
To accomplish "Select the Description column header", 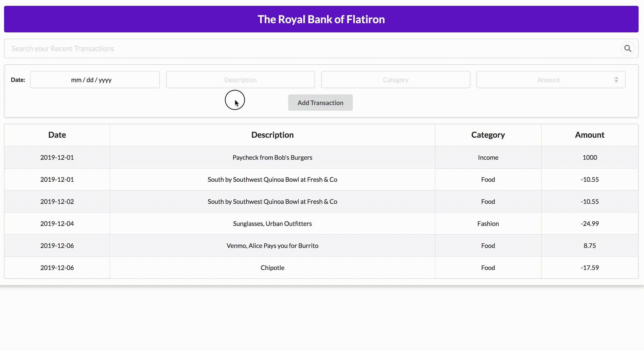I will [272, 135].
